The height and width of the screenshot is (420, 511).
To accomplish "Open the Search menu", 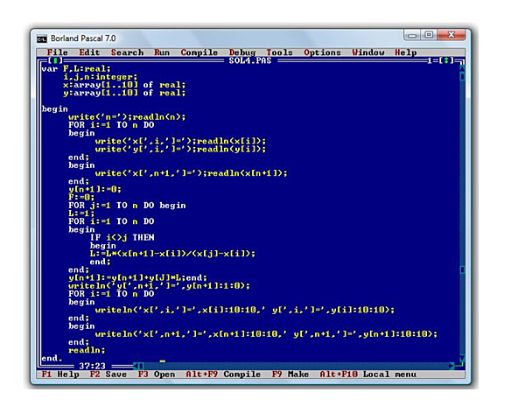I will [x=127, y=52].
